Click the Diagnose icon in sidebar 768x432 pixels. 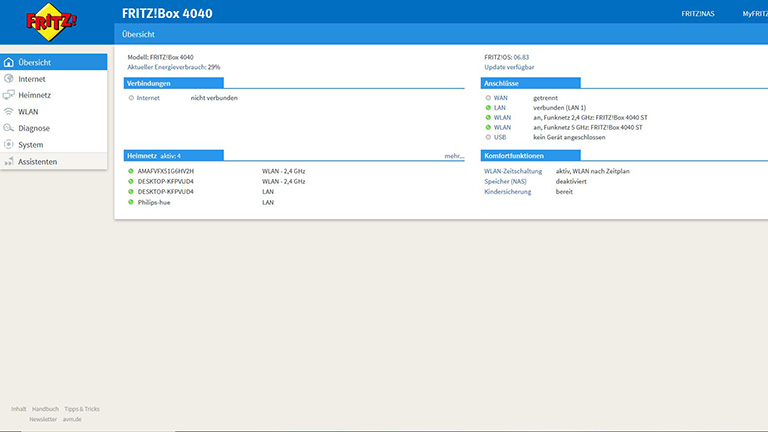pos(9,128)
